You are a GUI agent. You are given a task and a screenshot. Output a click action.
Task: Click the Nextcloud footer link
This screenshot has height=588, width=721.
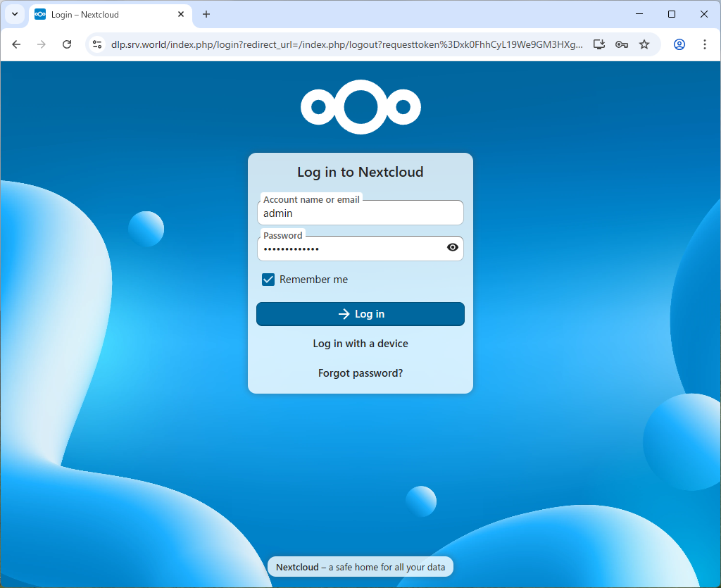(297, 568)
